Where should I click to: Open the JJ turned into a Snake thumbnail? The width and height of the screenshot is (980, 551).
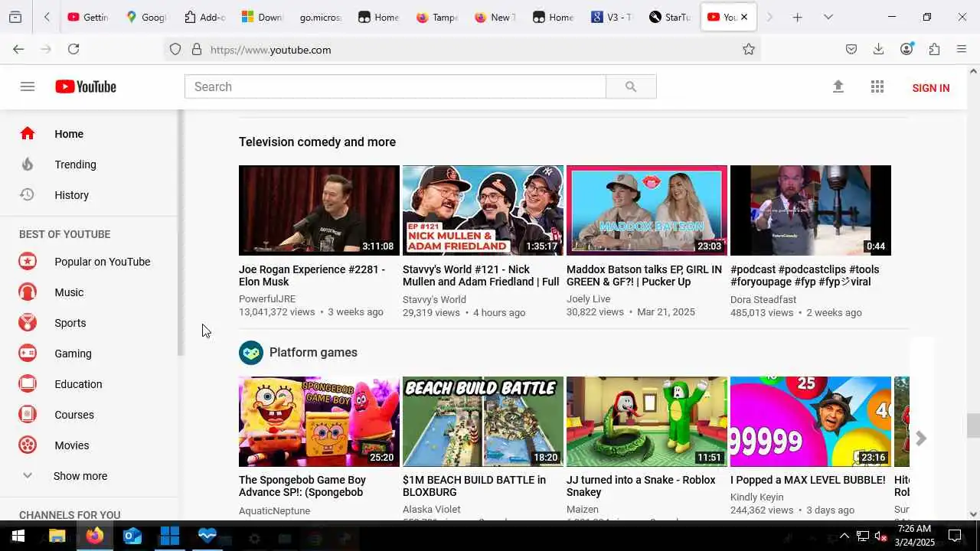[x=647, y=422]
